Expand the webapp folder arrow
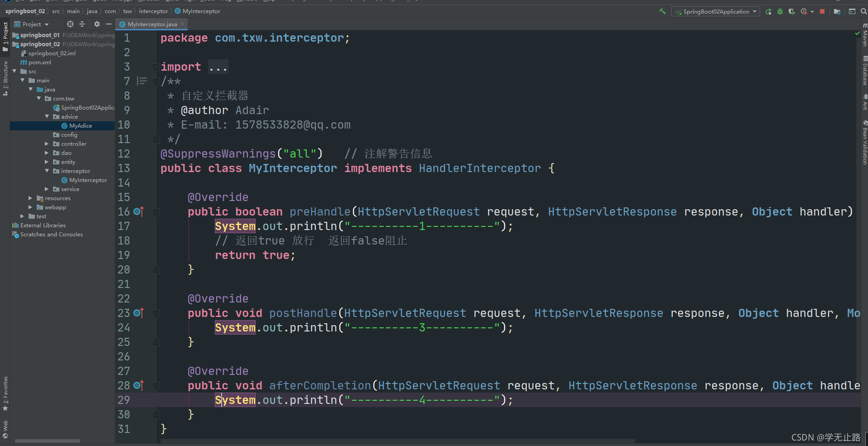This screenshot has width=868, height=446. [30, 207]
